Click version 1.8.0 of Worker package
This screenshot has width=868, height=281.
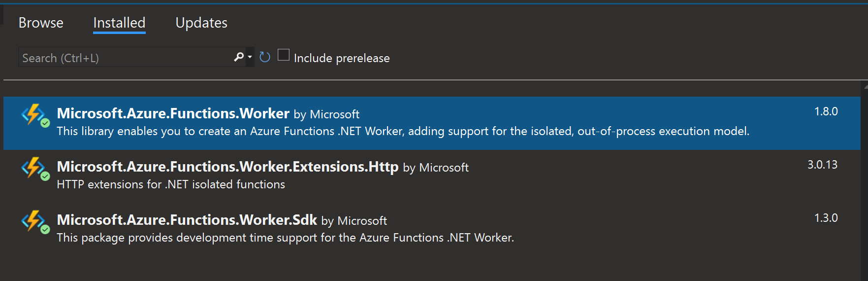click(826, 111)
